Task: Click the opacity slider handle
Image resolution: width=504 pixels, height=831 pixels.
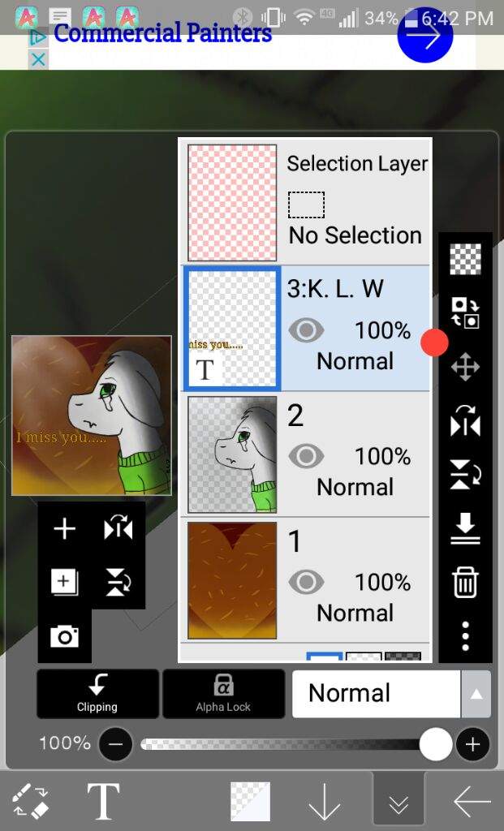Action: coord(436,744)
